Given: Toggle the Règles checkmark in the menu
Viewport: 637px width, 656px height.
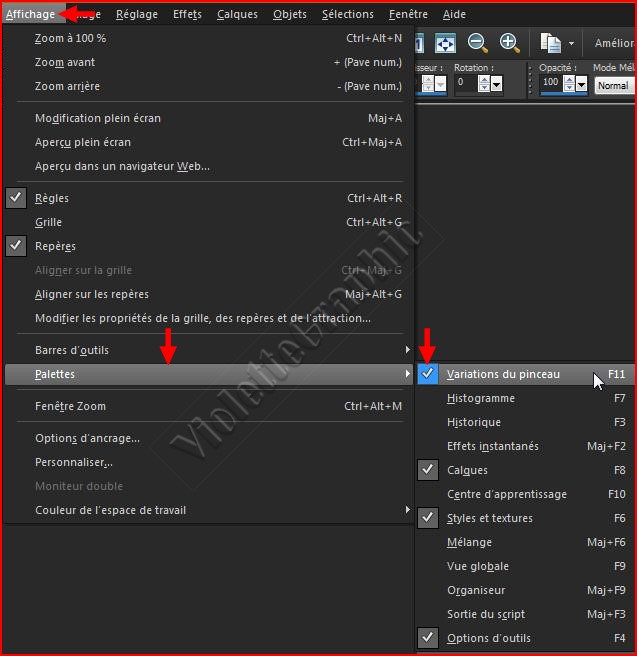Looking at the screenshot, I should click(16, 198).
